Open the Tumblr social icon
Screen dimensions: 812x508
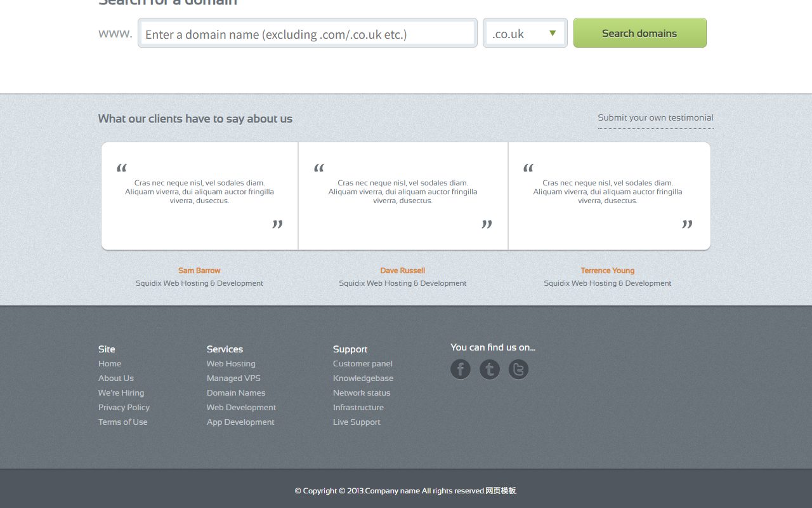coord(490,369)
